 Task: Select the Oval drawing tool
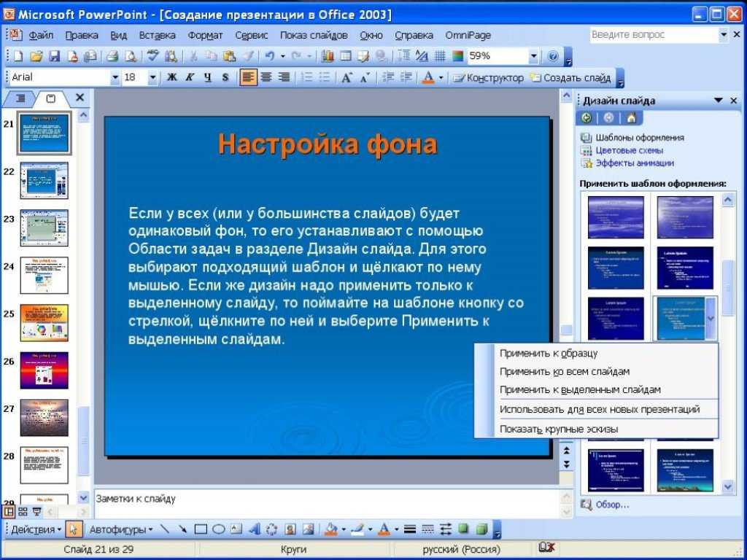(219, 529)
